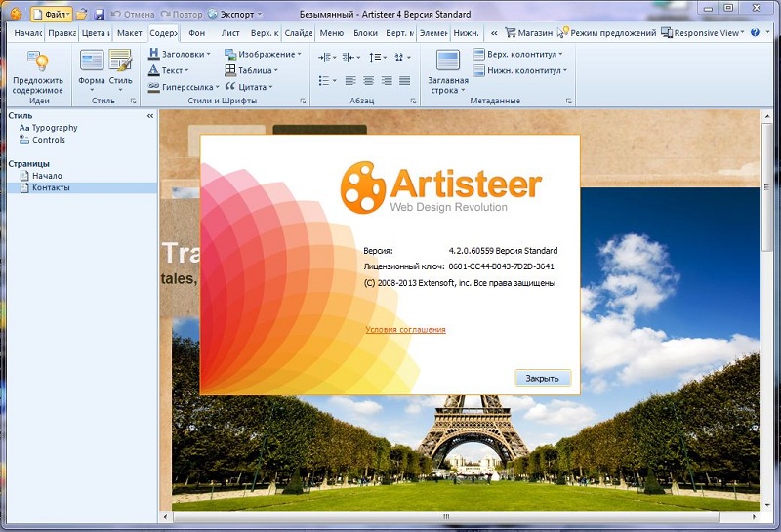Click the Гиперссылка chain icon
The height and width of the screenshot is (532, 781).
154,87
